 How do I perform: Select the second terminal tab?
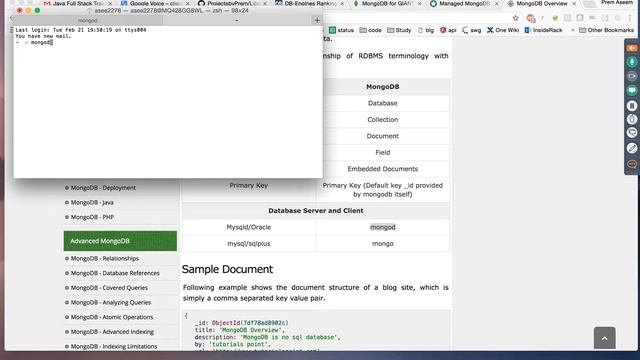pos(237,20)
